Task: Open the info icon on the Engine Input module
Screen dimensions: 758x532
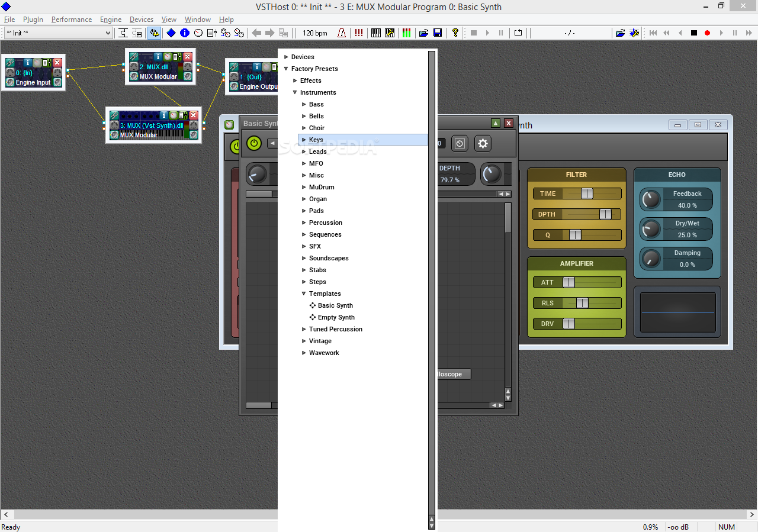Action: [27, 62]
